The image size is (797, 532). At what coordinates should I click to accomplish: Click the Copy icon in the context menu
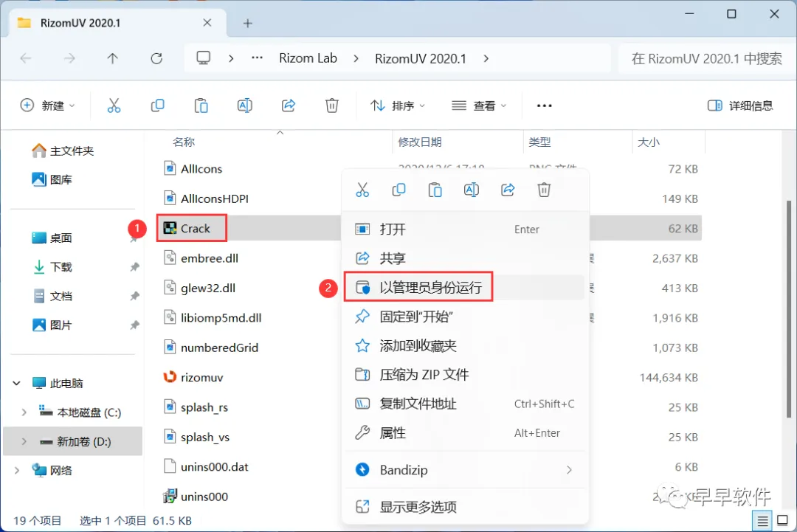click(399, 190)
